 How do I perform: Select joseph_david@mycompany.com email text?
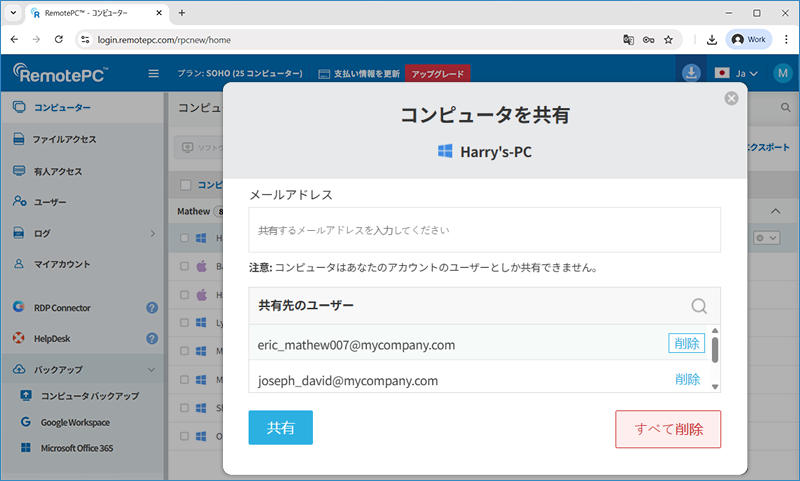coord(347,381)
